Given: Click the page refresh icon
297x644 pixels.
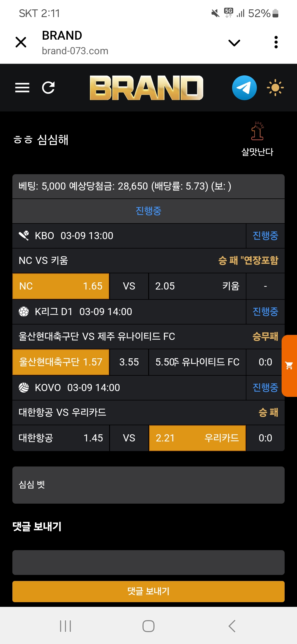Looking at the screenshot, I should (x=48, y=88).
